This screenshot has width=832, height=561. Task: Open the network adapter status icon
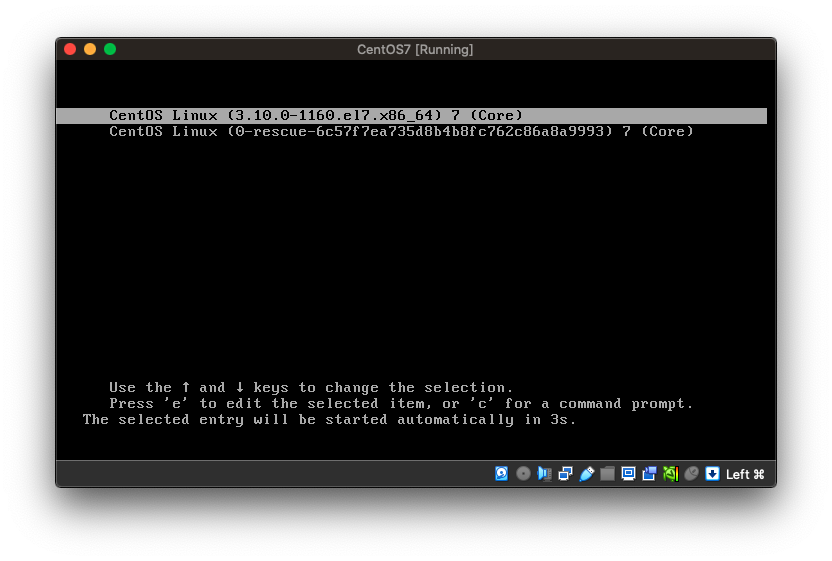[565, 474]
